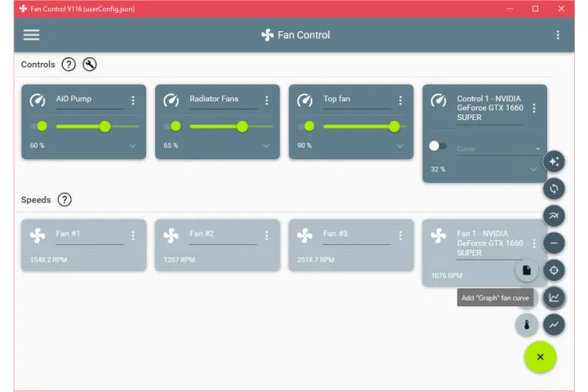Viewport: 588px width, 392px height.
Task: Maximize the Fan Control window
Action: pos(535,9)
